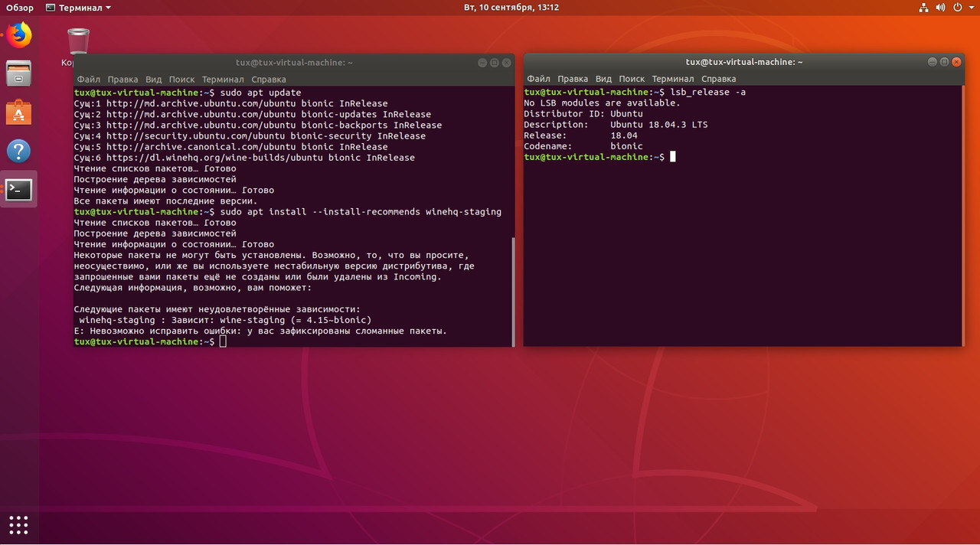Click the 'sudo apt install --install-recommends winehq-staging' line
The image size is (980, 545).
(x=288, y=211)
